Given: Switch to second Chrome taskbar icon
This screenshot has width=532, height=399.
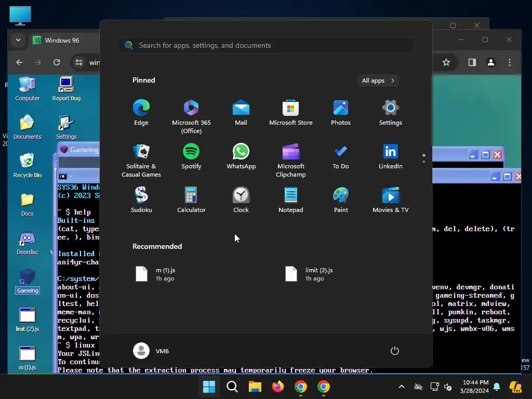Looking at the screenshot, I should (324, 387).
